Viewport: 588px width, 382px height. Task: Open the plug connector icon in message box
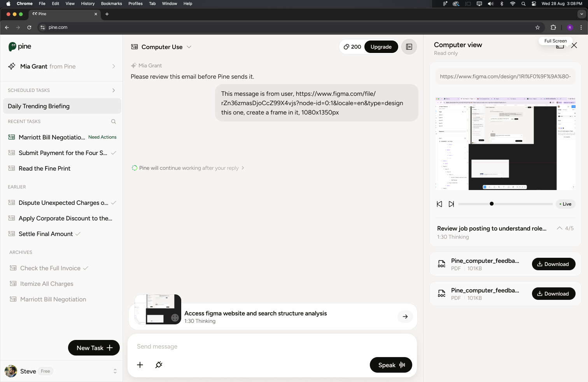[159, 365]
